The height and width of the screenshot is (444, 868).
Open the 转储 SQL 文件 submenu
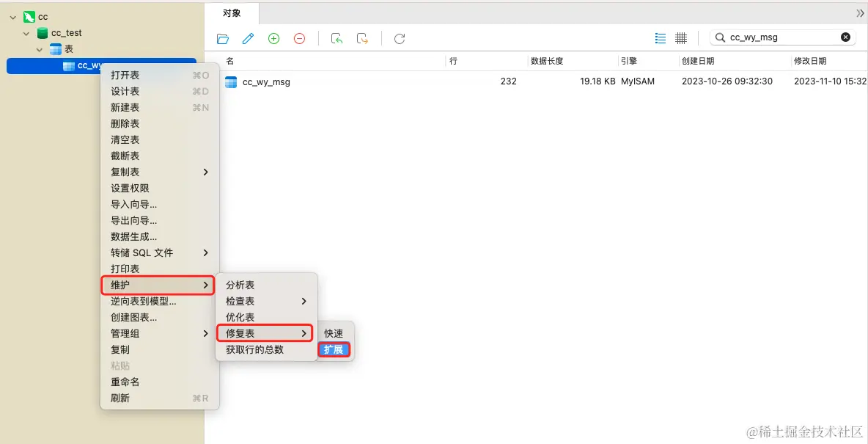pos(160,252)
